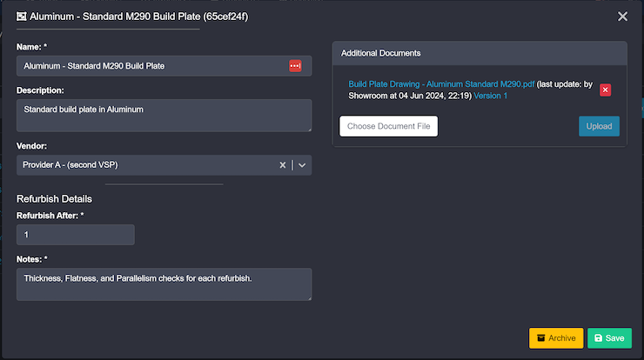Click the Additional Documents panel header
This screenshot has width=644, height=360.
tap(480, 53)
